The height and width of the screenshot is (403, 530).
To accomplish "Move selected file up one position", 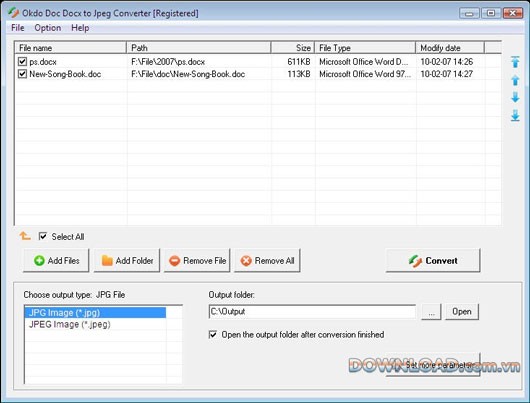I will point(515,80).
